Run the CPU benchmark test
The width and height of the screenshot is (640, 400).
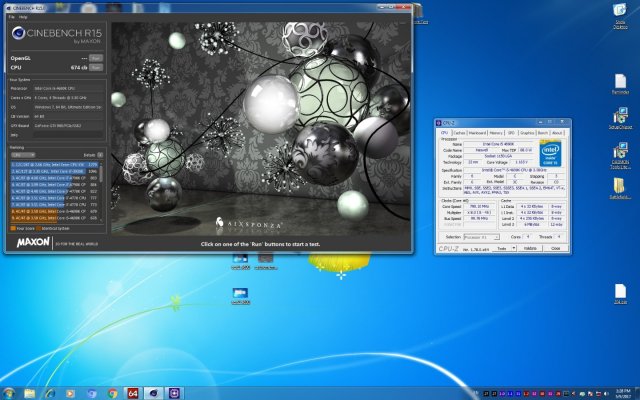click(x=96, y=67)
